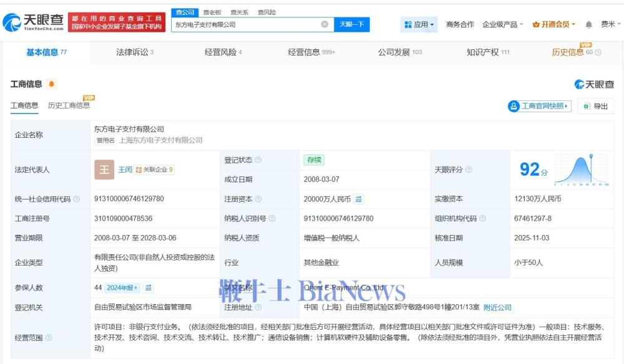Click help icon next to 登记状态
This screenshot has width=624, height=364.
tap(258, 160)
